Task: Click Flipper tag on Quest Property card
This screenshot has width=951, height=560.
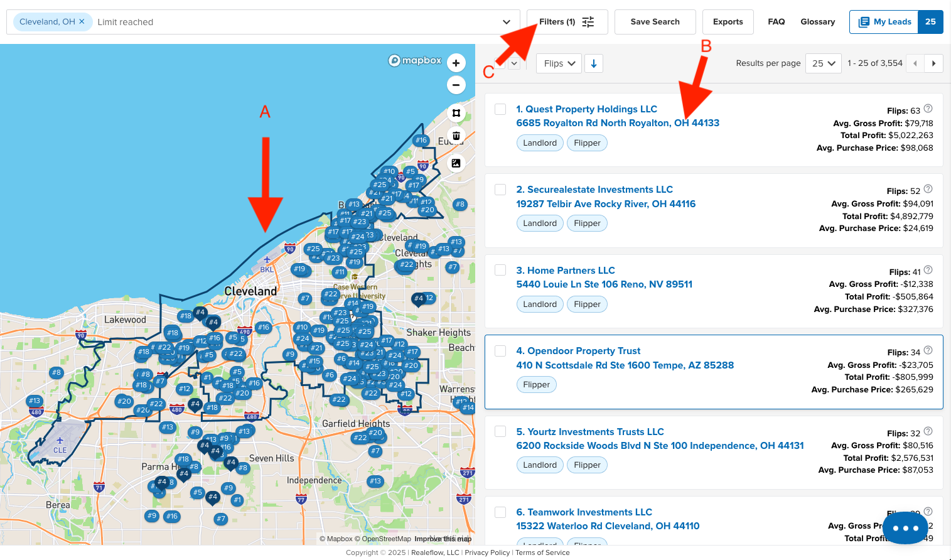Action: (x=587, y=143)
